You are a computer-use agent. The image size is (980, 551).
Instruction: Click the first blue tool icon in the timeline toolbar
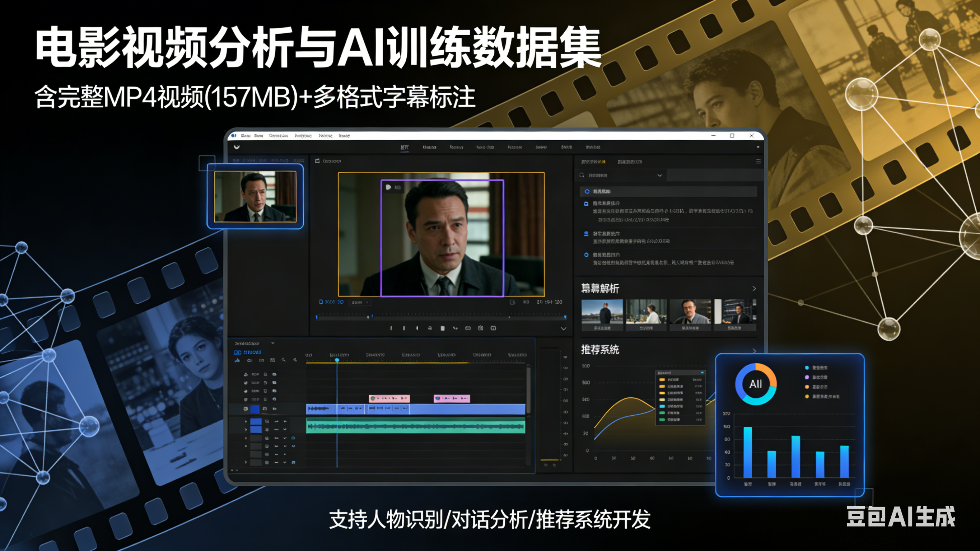coord(237,360)
